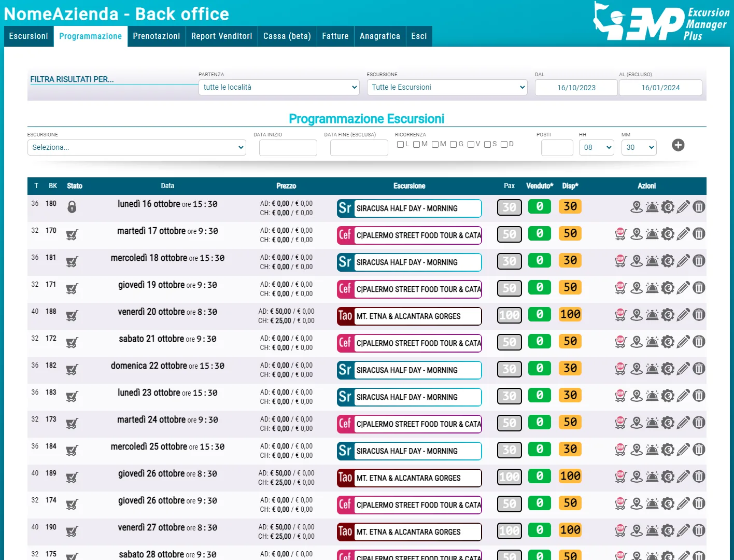Open the 'Tutte le Escursioni' filter dropdown
The width and height of the screenshot is (734, 560).
(447, 87)
